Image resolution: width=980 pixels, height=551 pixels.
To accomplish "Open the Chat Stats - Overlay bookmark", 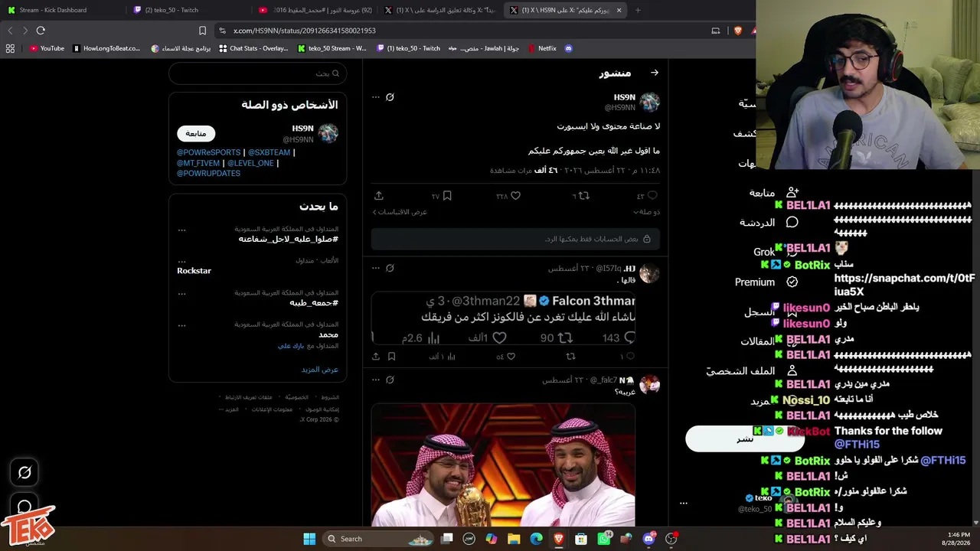I will [x=253, y=48].
